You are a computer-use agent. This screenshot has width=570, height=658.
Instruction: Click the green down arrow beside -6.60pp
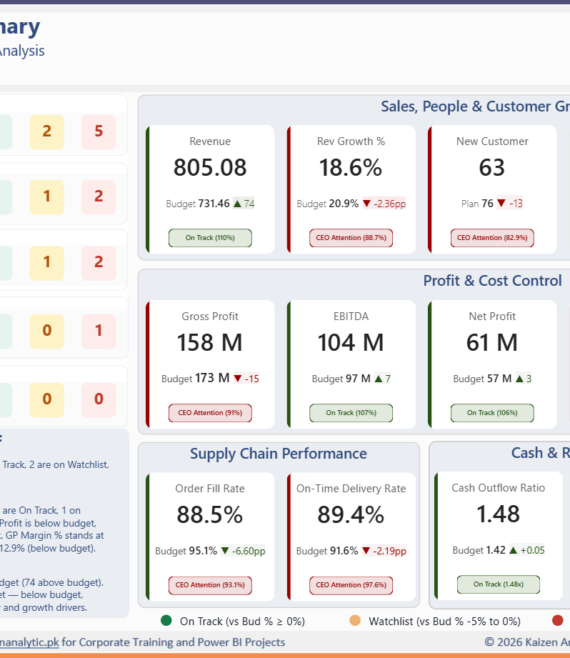pos(225,550)
